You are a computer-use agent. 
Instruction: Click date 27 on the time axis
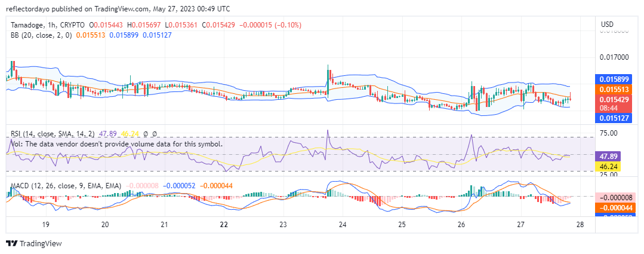click(x=521, y=225)
